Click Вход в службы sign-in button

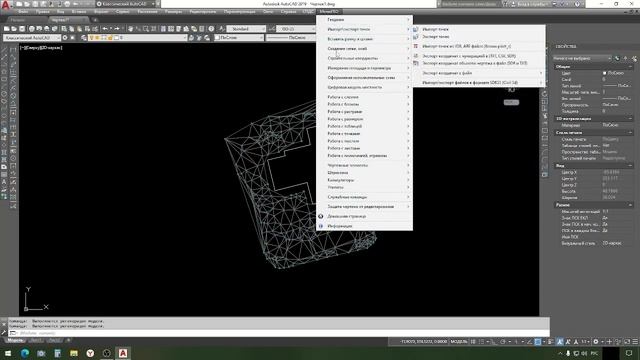click(x=531, y=4)
